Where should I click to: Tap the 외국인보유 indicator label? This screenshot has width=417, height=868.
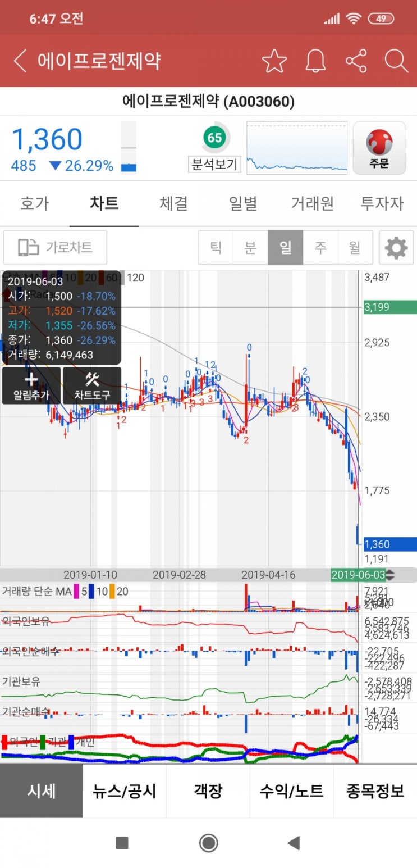pyautogui.click(x=26, y=621)
